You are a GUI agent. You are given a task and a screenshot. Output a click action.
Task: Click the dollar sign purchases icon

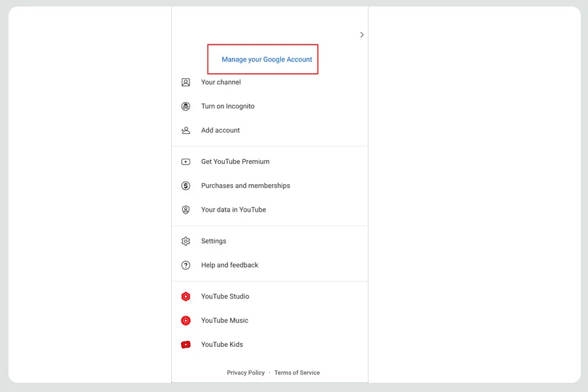point(186,186)
